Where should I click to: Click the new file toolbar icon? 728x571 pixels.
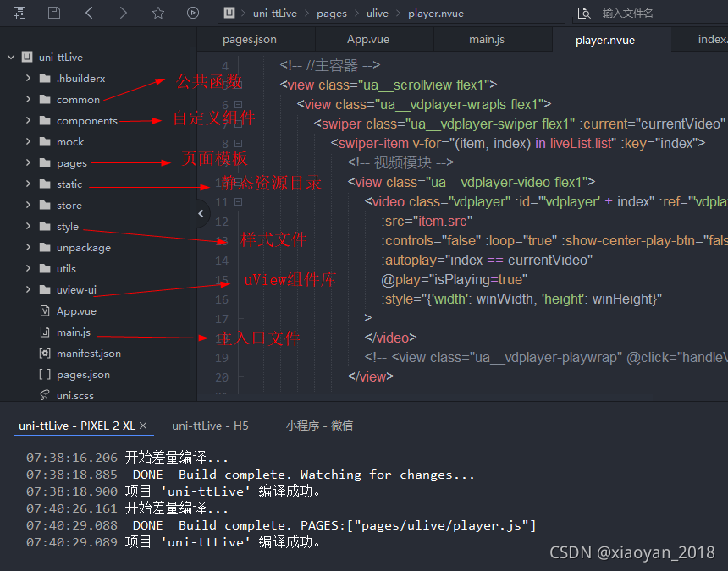click(x=19, y=13)
